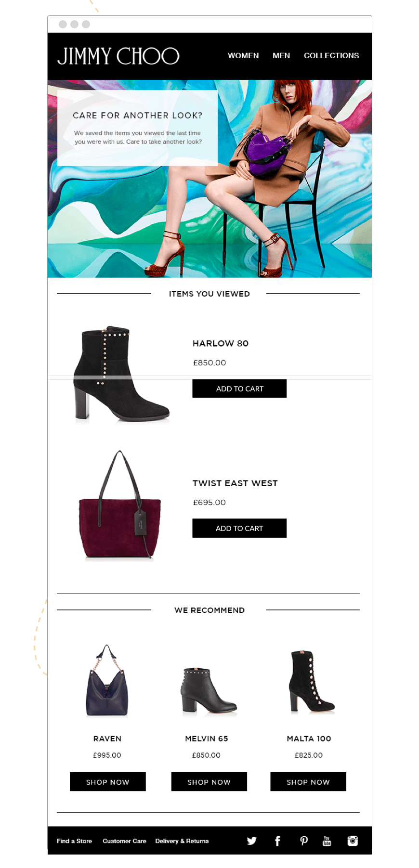
Task: Add Twist East West to cart
Action: tap(239, 528)
